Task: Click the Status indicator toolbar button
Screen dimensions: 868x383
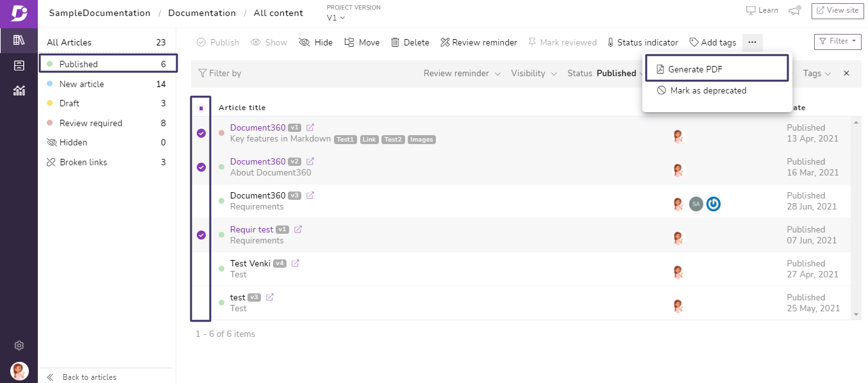Action: (643, 42)
